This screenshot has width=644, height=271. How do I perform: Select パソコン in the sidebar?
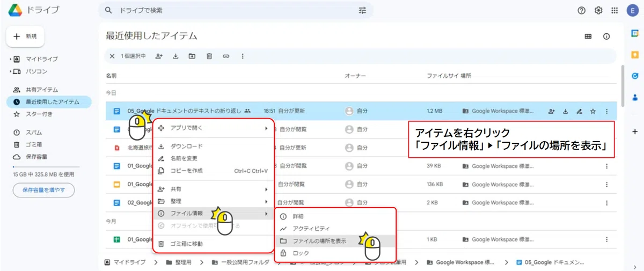coord(36,71)
